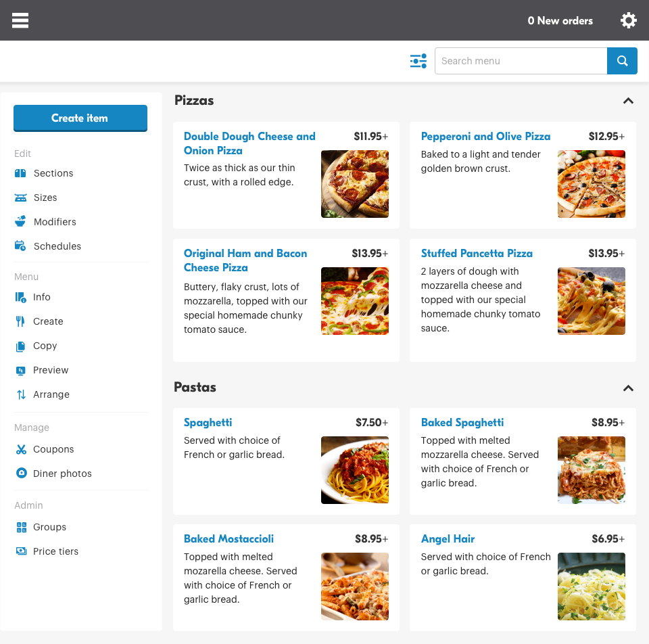Click the Diner photos camera icon
The image size is (649, 644).
coord(21,474)
